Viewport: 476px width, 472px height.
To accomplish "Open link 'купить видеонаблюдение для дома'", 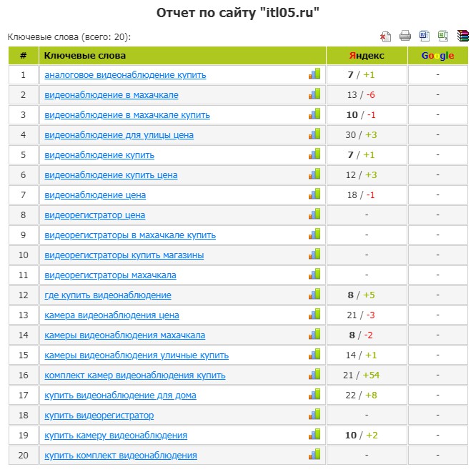I will 120,395.
